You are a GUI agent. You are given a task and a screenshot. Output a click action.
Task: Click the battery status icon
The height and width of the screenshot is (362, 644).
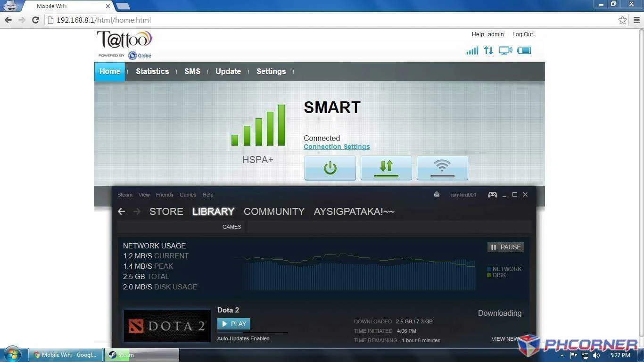click(x=524, y=50)
